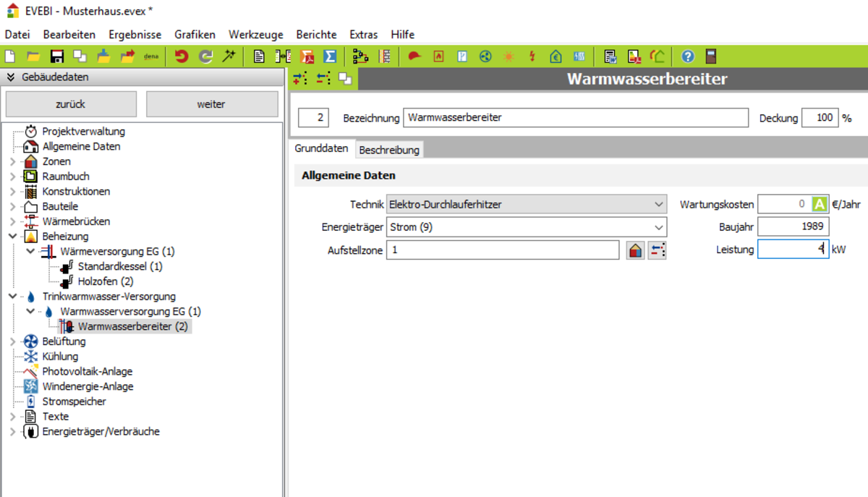Toggle the green A button at Wartungskosten
This screenshot has width=868, height=497.
pos(820,205)
